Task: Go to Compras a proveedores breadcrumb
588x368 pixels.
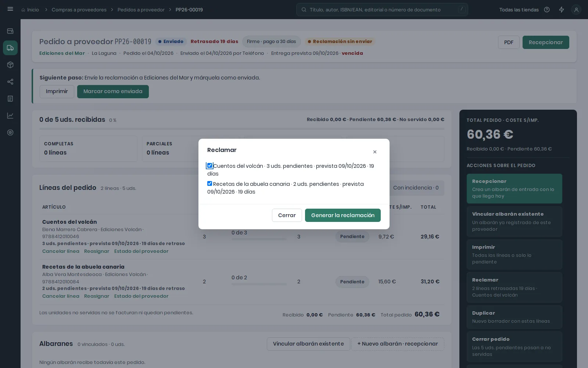Action: [x=79, y=10]
